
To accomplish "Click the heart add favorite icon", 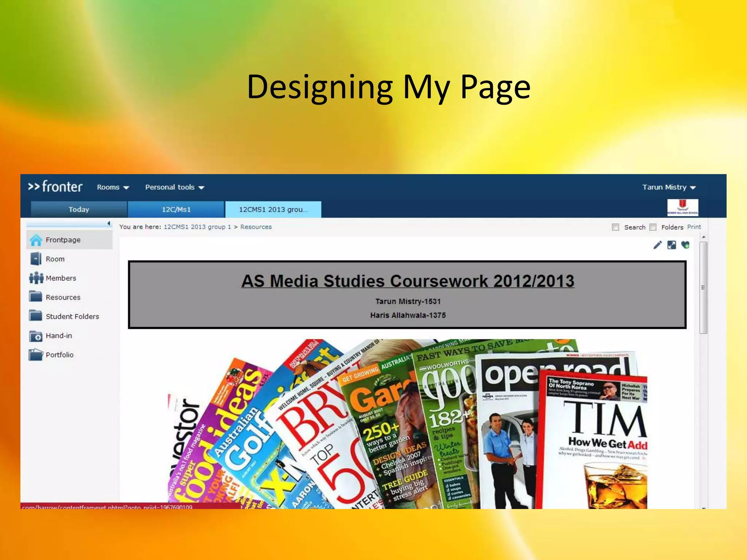I will point(685,245).
